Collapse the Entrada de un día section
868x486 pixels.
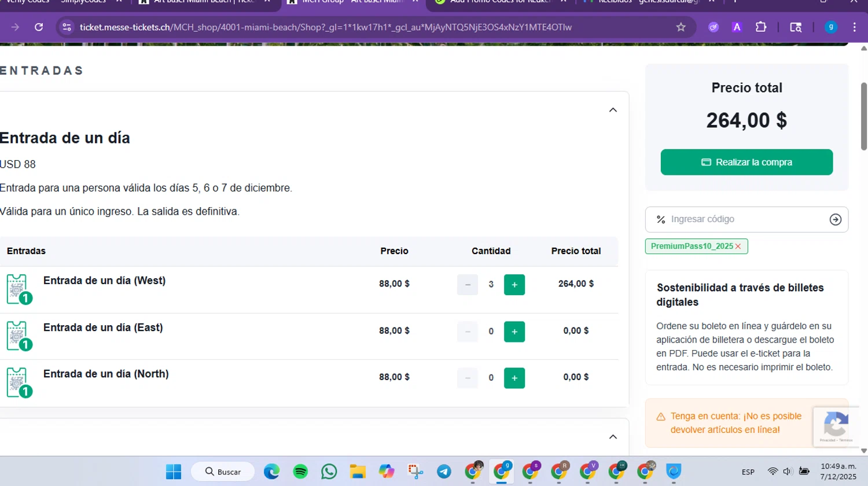point(613,110)
